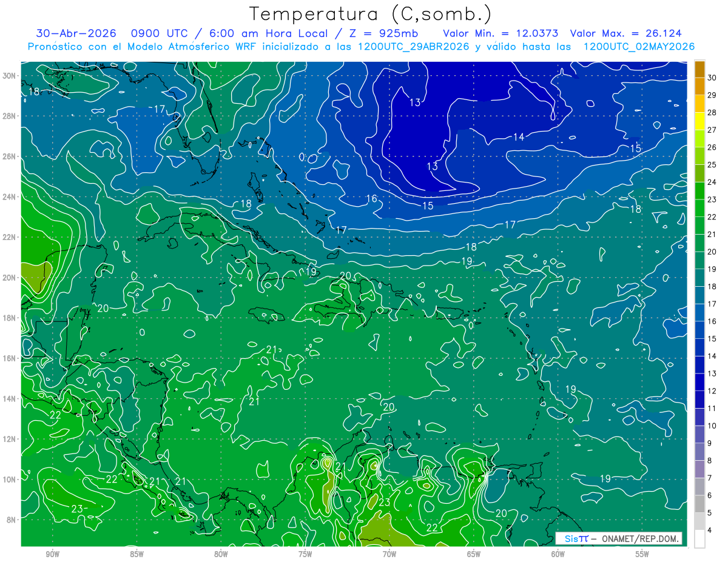This screenshot has width=728, height=562.
Task: Click the 1200UTC_02MAY2026 validity text
Action: pyautogui.click(x=639, y=47)
